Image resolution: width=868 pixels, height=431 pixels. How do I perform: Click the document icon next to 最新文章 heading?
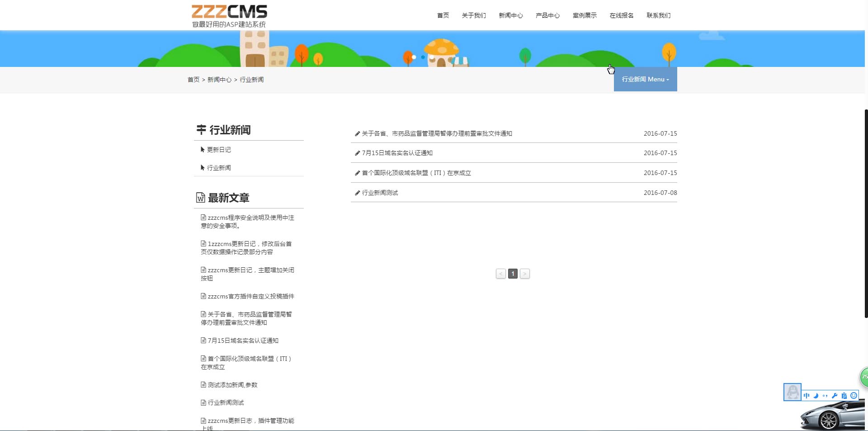201,198
